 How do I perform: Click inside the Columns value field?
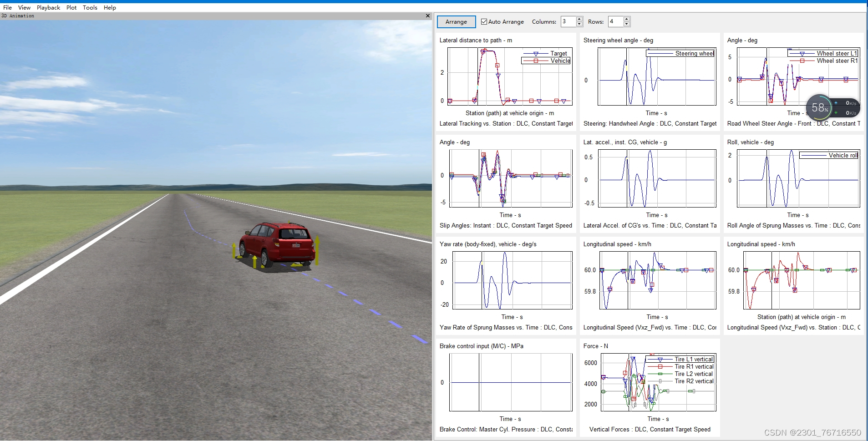(569, 21)
